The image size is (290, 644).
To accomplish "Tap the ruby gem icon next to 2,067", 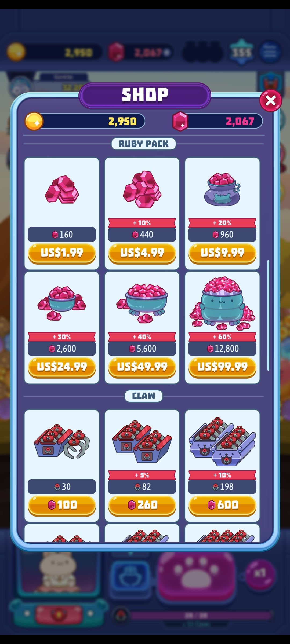I will pyautogui.click(x=180, y=121).
